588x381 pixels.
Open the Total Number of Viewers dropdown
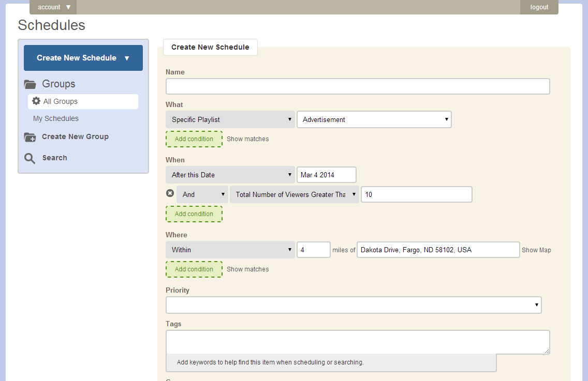(x=295, y=194)
